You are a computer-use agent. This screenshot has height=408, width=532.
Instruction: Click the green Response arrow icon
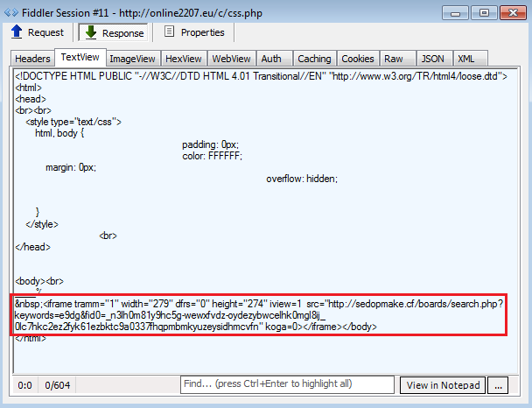click(x=91, y=32)
